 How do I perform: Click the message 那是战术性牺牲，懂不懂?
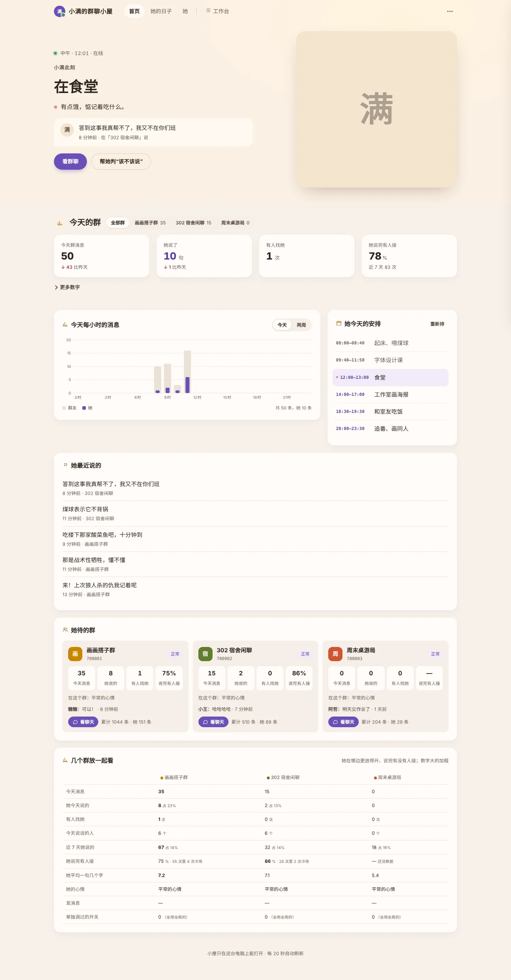[x=94, y=560]
